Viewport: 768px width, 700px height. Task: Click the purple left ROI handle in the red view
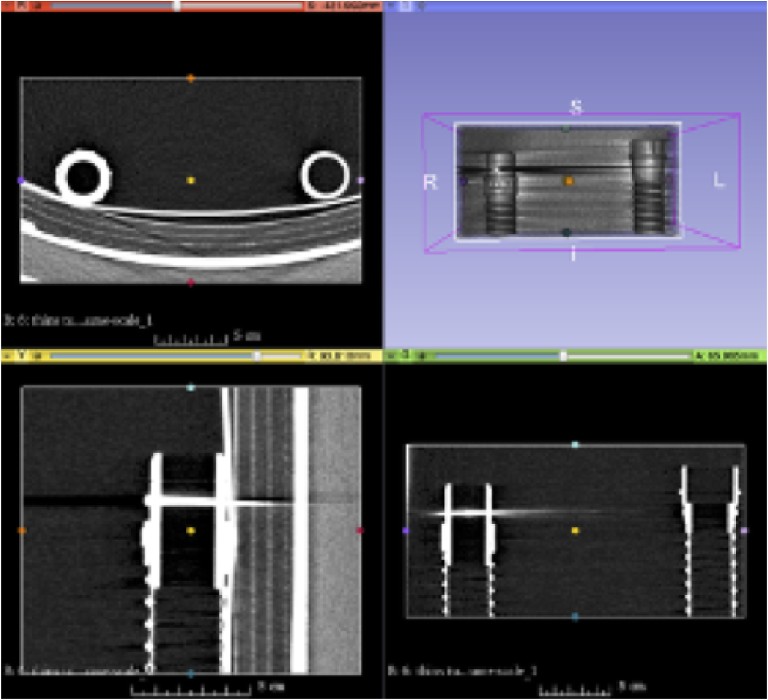pyautogui.click(x=21, y=180)
